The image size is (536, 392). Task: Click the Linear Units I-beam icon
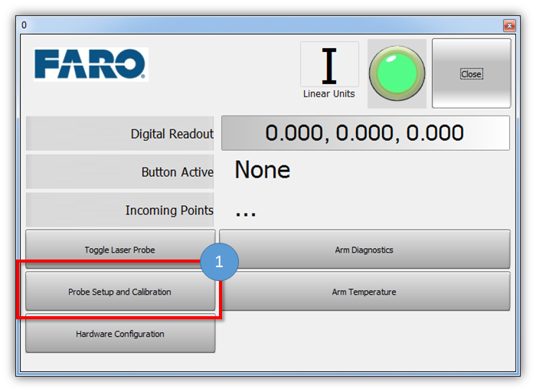click(329, 67)
